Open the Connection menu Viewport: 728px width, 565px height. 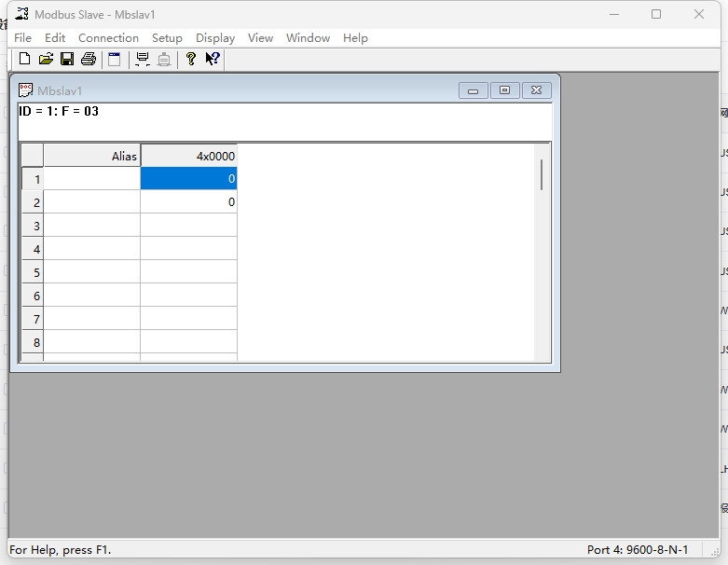click(x=108, y=38)
